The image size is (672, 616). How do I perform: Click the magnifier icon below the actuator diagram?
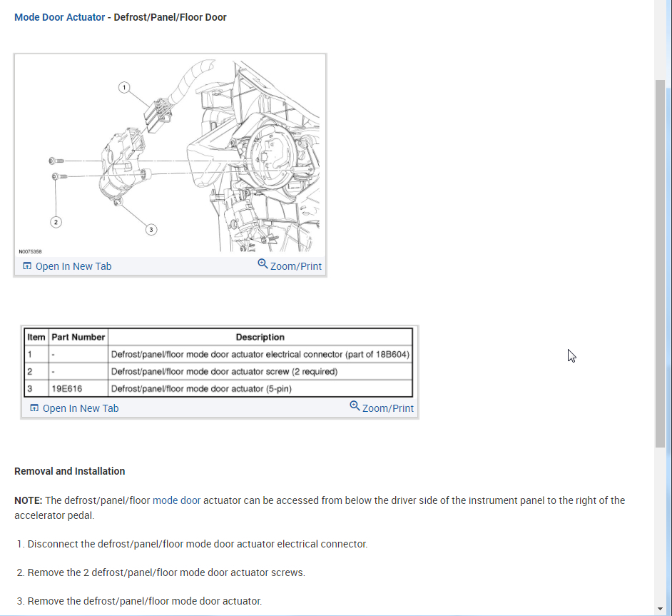tap(263, 263)
